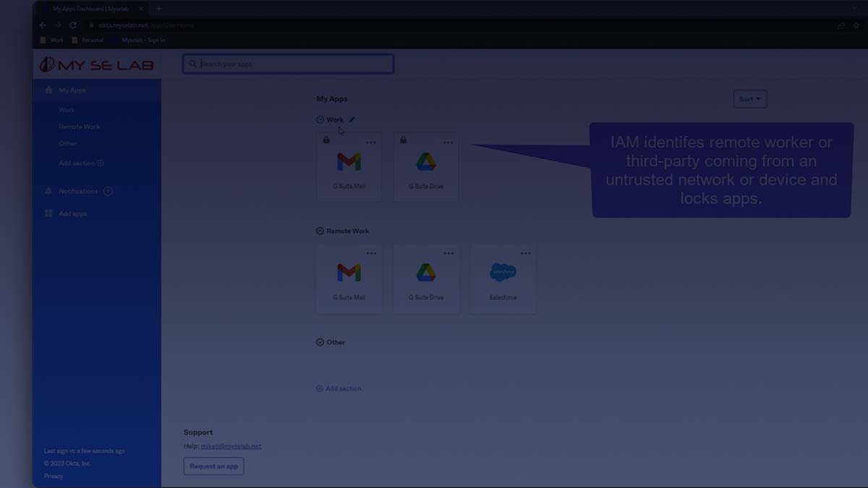Open Personal bookmark folder
This screenshot has height=488, width=868.
tap(88, 40)
